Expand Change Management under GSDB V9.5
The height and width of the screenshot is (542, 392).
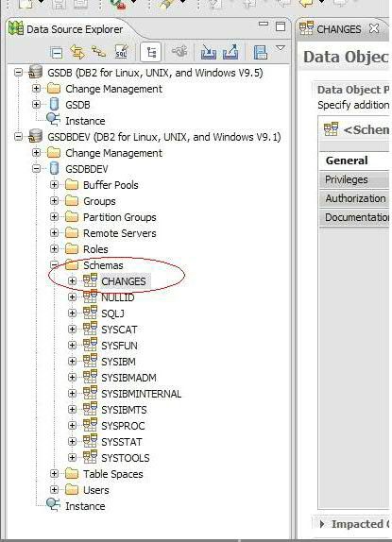pos(36,89)
